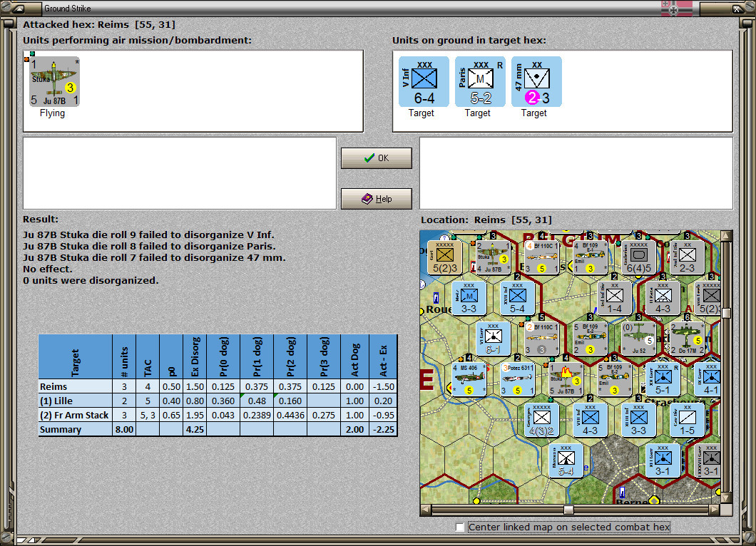Click the (2) Fr Arm Stack row label
Screen dimensions: 756x546
click(x=74, y=415)
